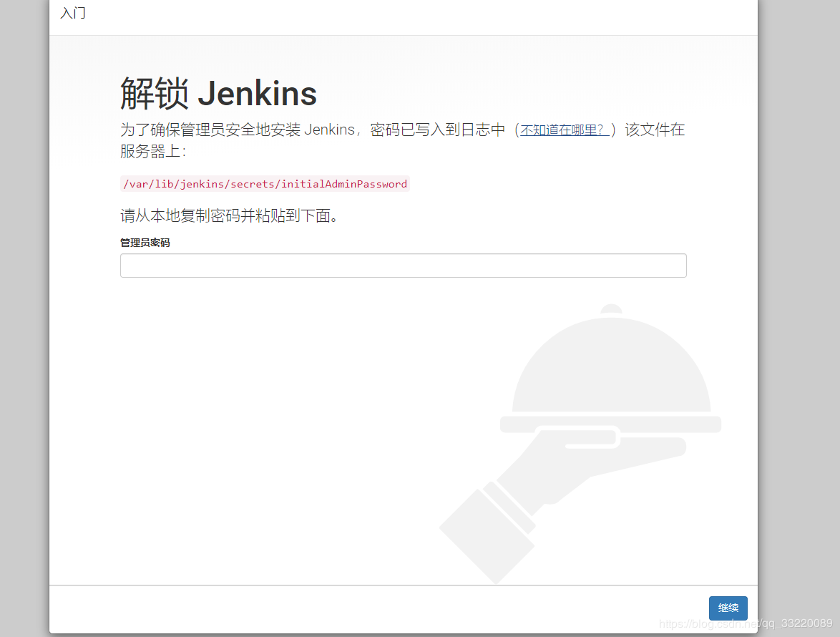This screenshot has width=840, height=637.
Task: Click the 解锁 Jenkins heading
Action: pyautogui.click(x=218, y=93)
